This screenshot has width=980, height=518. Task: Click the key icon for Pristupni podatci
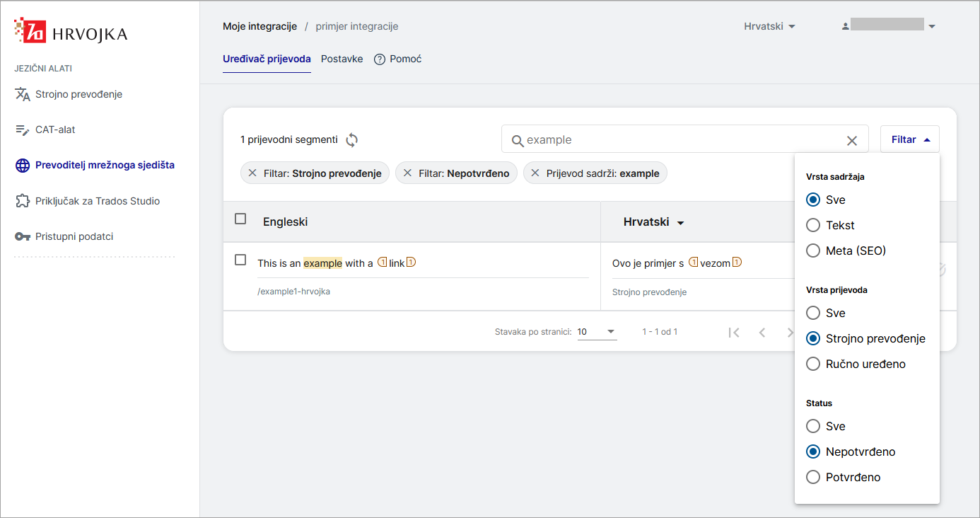[x=23, y=237]
